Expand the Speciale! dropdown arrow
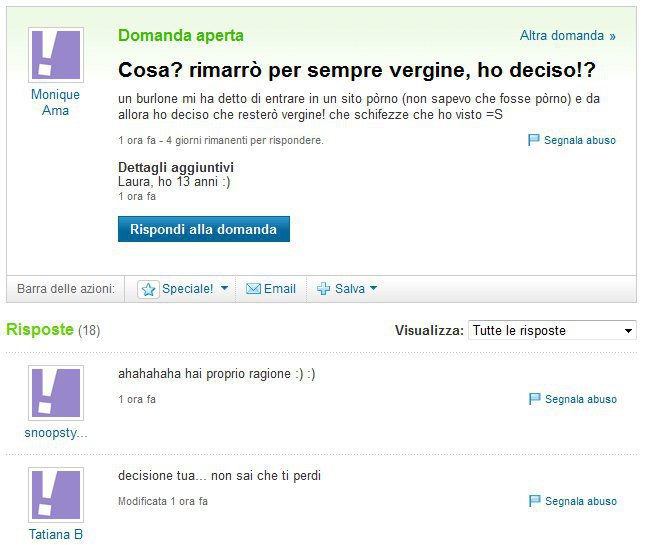This screenshot has width=646, height=545. [x=225, y=288]
